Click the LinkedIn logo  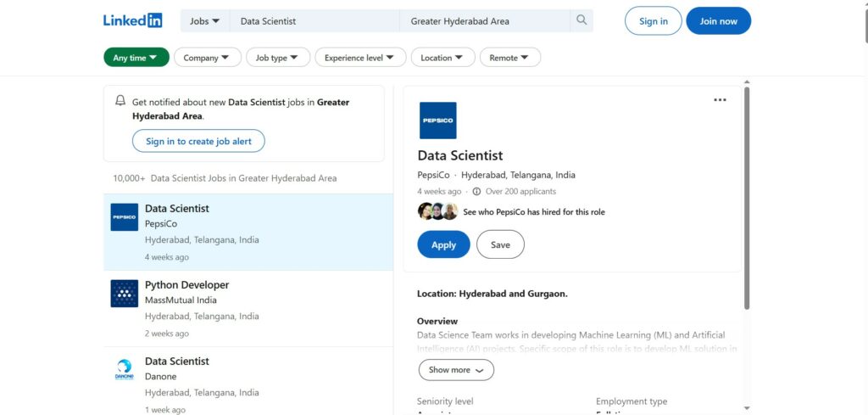132,20
